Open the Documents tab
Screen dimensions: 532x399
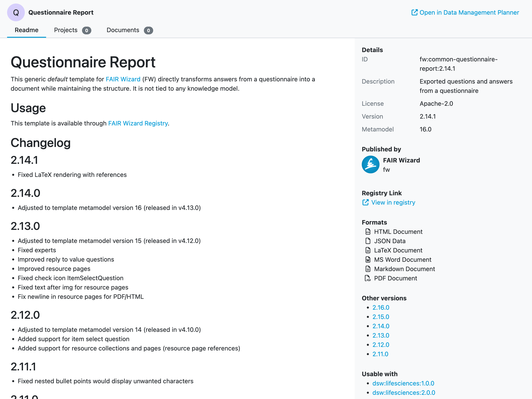tap(130, 30)
